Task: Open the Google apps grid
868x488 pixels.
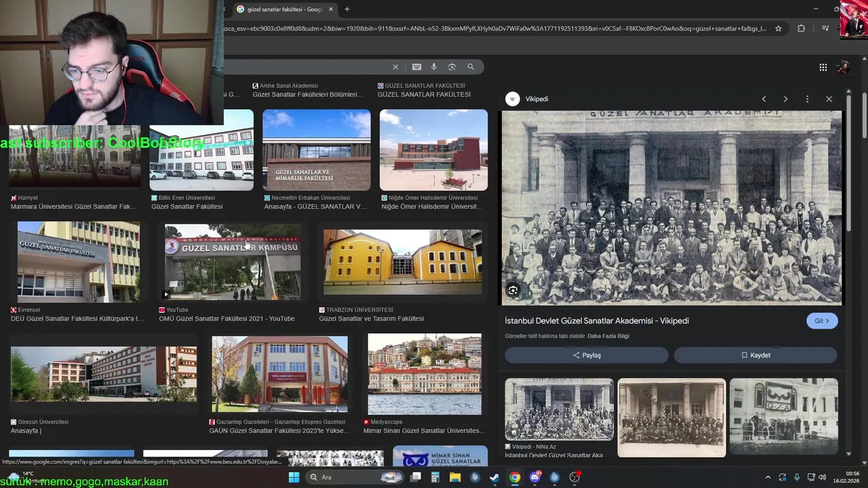Action: pos(823,67)
